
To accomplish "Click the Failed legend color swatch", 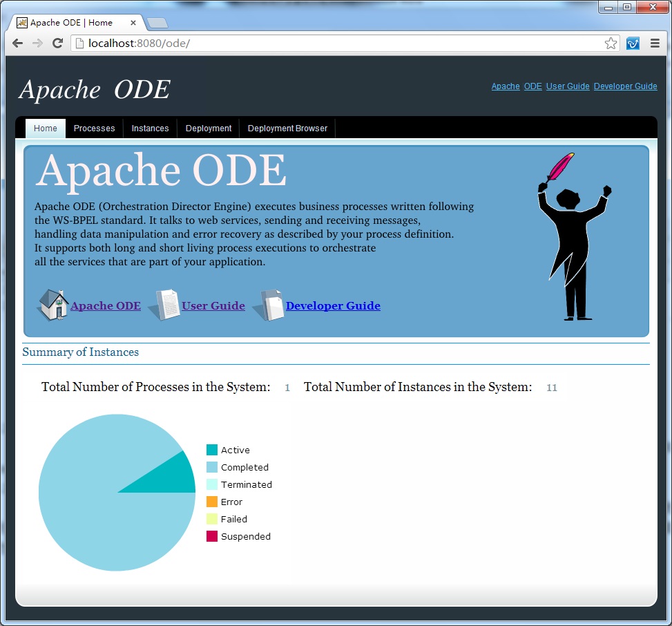I will [212, 519].
